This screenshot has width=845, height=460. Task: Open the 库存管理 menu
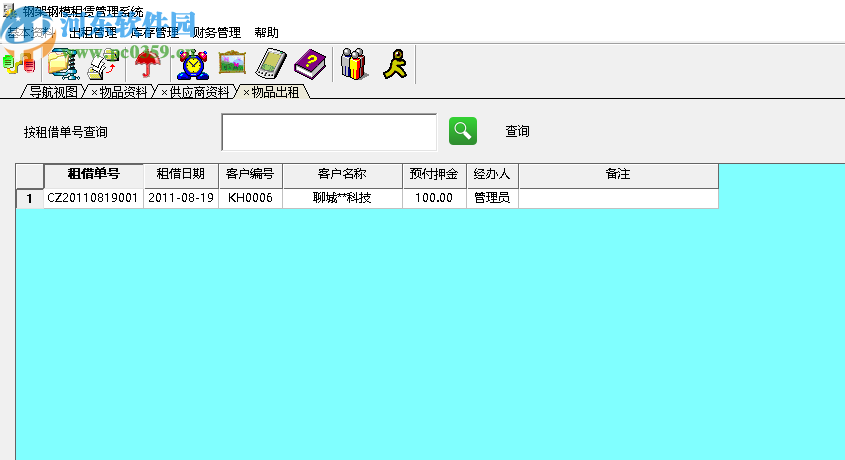pyautogui.click(x=155, y=33)
